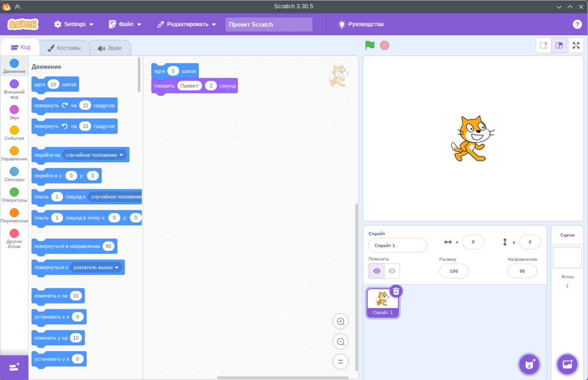Switch to the Звуки tab
The height and width of the screenshot is (380, 588).
pos(110,48)
